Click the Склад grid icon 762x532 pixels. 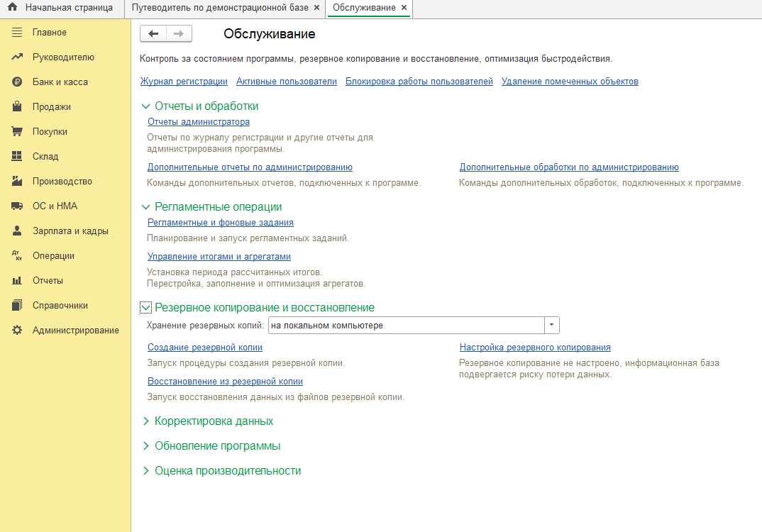pos(18,157)
